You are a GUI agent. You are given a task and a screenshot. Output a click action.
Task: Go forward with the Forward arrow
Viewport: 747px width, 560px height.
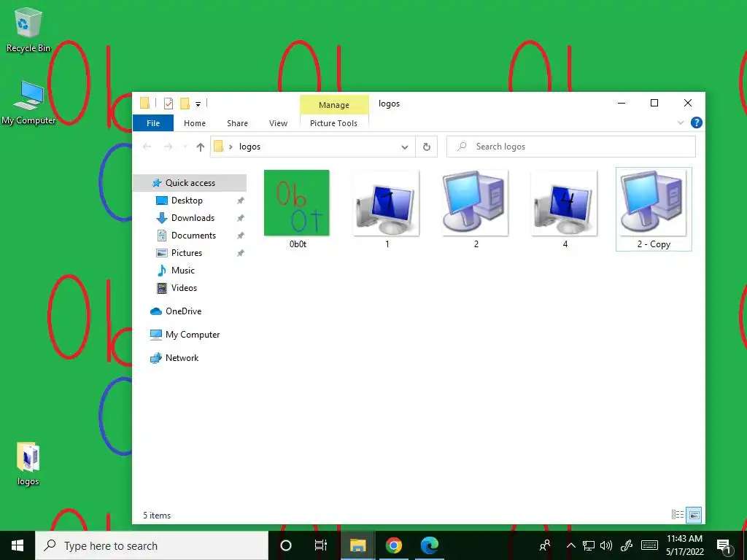tap(168, 147)
